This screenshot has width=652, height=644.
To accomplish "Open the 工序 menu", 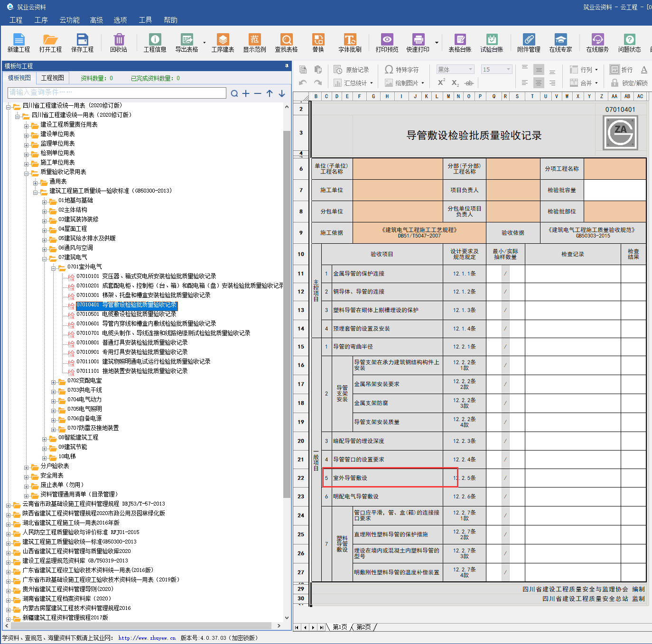I will pyautogui.click(x=41, y=20).
